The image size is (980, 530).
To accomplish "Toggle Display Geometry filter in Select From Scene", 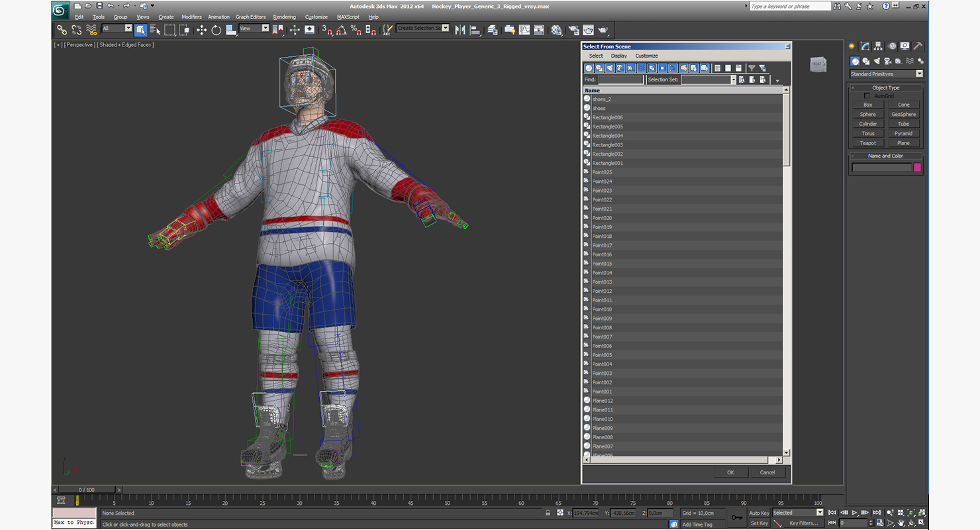I will (x=589, y=68).
